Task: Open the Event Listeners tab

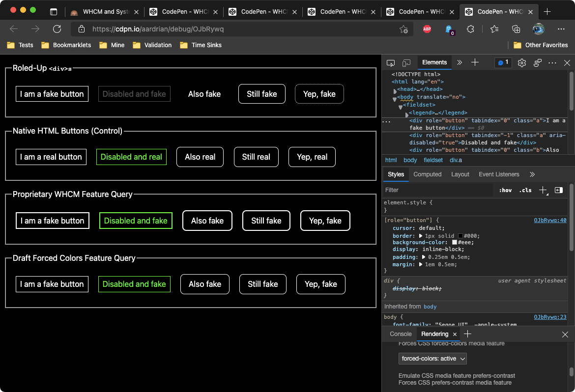Action: [499, 174]
